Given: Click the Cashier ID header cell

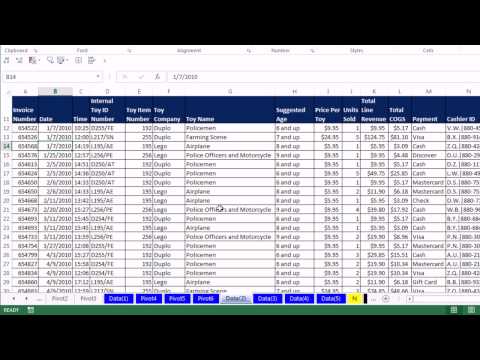Looking at the screenshot, I should pos(463,110).
